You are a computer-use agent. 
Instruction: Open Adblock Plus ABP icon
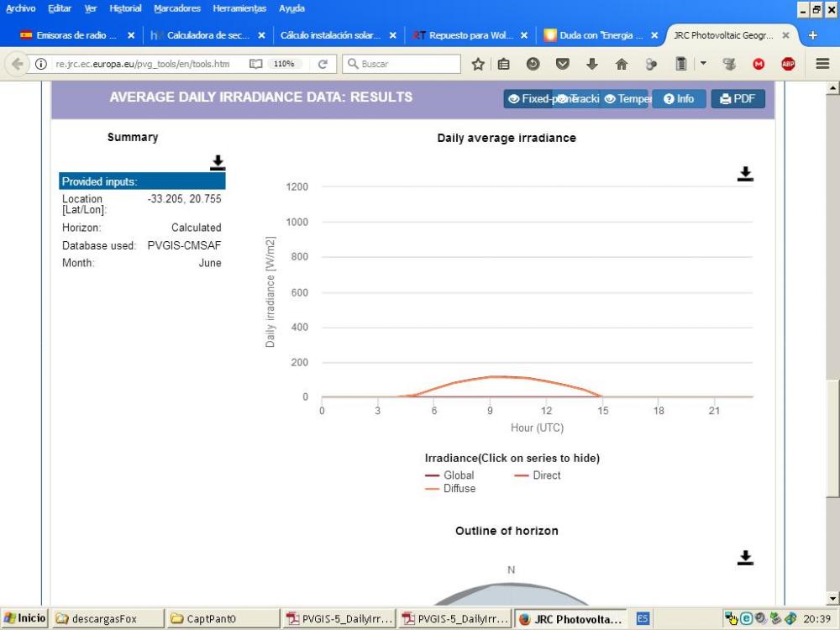[788, 65]
